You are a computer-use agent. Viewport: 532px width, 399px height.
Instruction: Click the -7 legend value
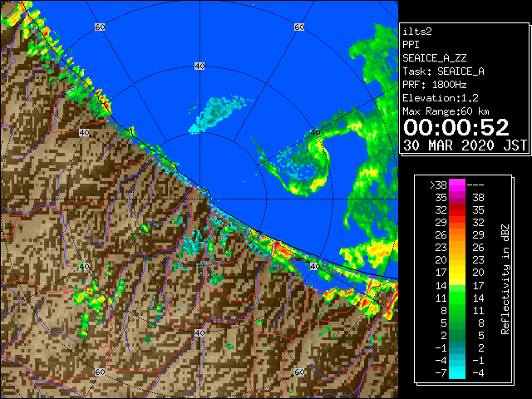(441, 373)
